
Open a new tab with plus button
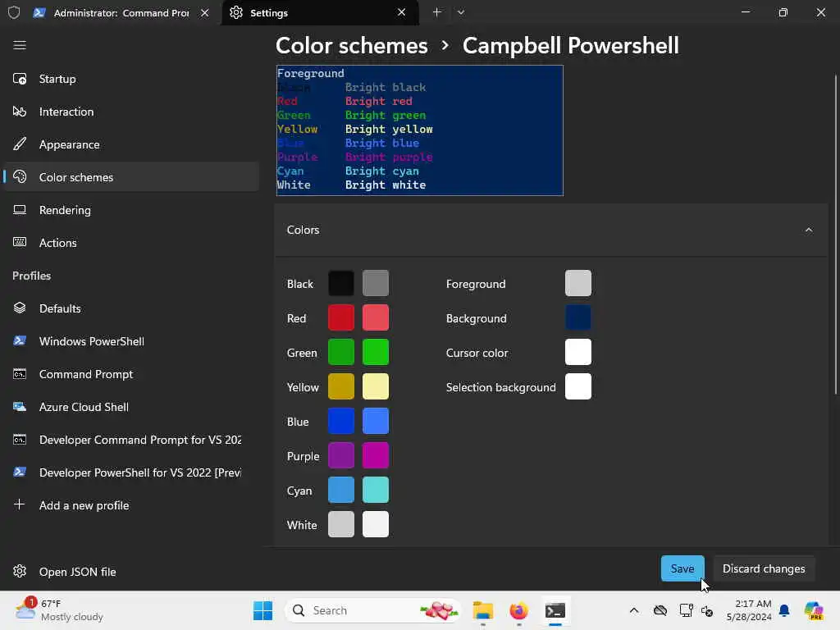tap(437, 11)
